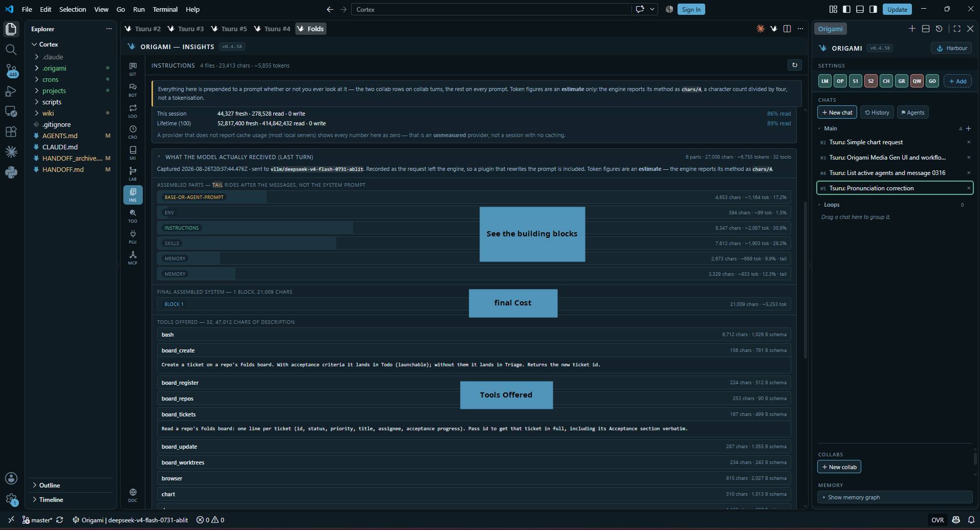Viewport: 980px width, 530px height.
Task: Add new item in Origami panel header
Action: [x=912, y=29]
